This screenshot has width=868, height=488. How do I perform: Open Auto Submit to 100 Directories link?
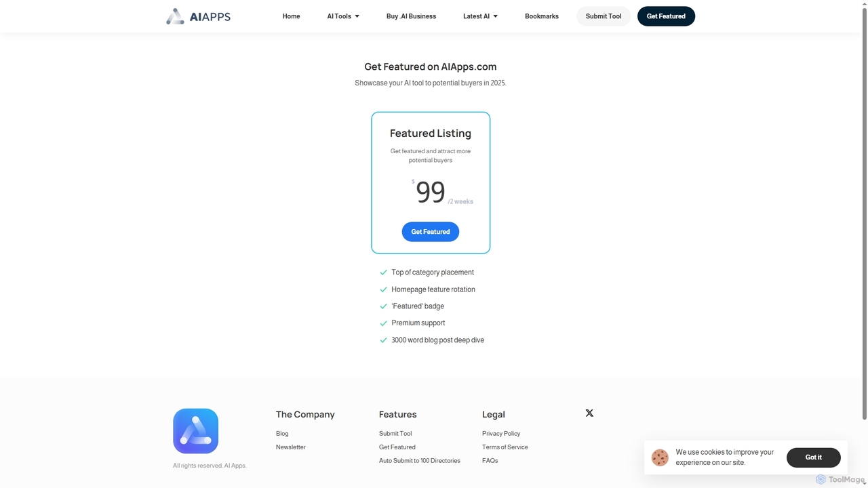click(x=420, y=461)
